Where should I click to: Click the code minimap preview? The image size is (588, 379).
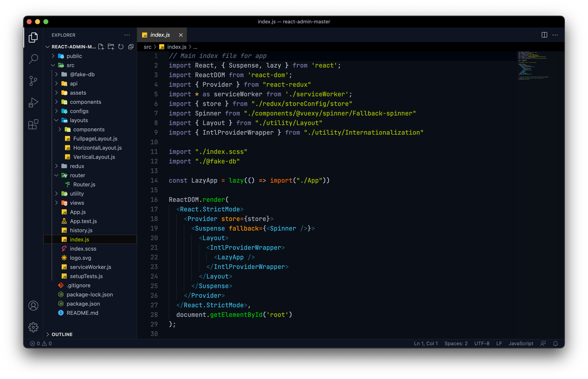532,65
